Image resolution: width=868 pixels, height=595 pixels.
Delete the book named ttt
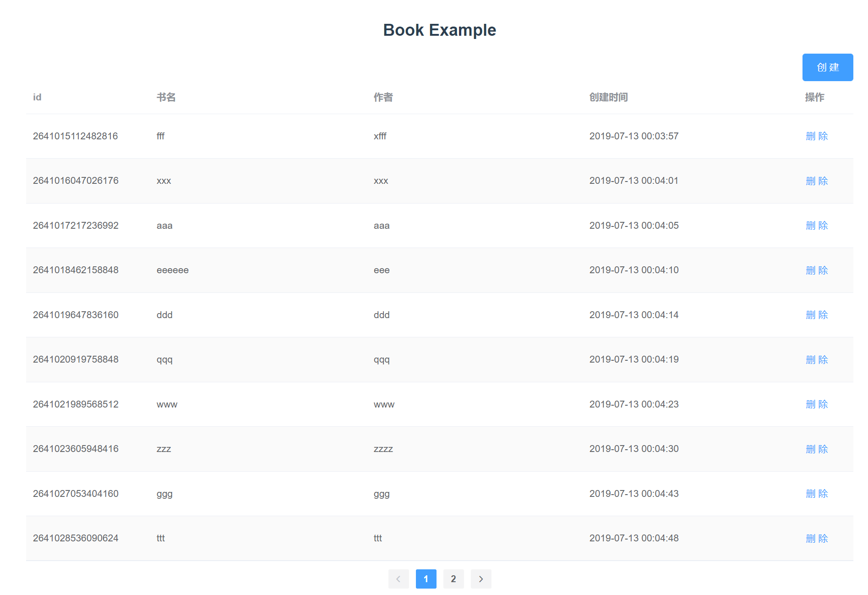tap(817, 538)
